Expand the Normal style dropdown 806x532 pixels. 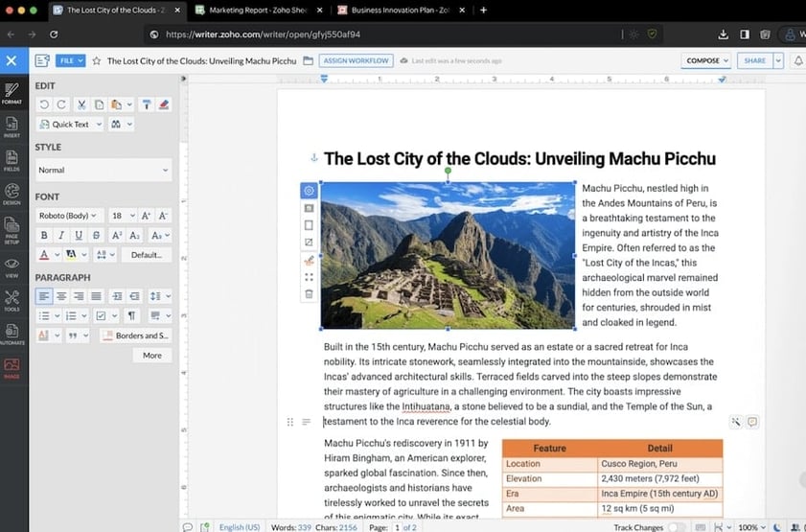tap(104, 170)
